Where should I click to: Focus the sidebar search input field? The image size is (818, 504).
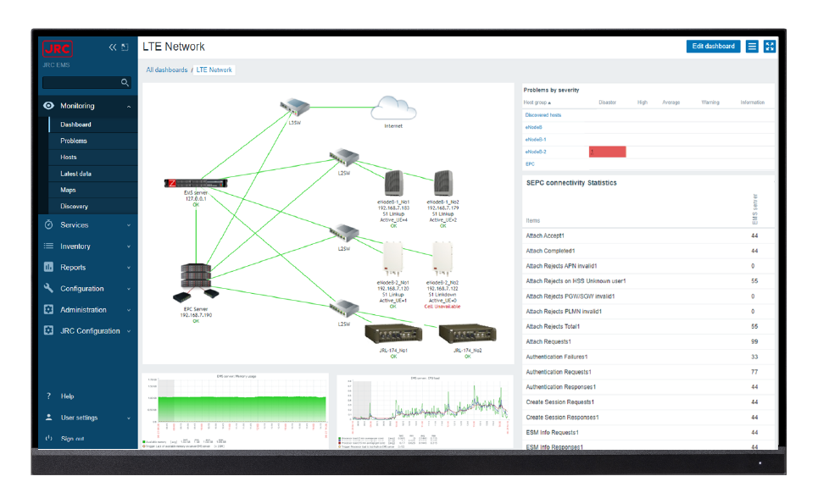tap(81, 82)
